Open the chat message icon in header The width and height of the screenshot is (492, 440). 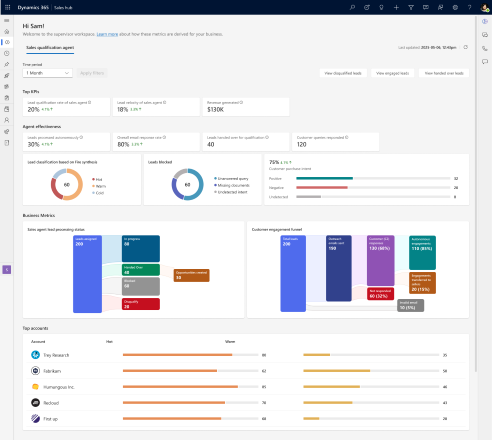pos(426,7)
